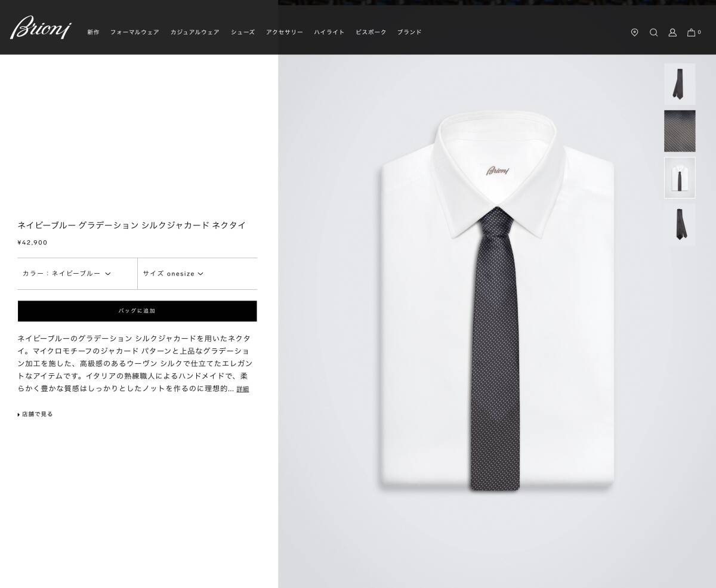
Task: Click the 店舗で見る link
Action: tap(36, 414)
